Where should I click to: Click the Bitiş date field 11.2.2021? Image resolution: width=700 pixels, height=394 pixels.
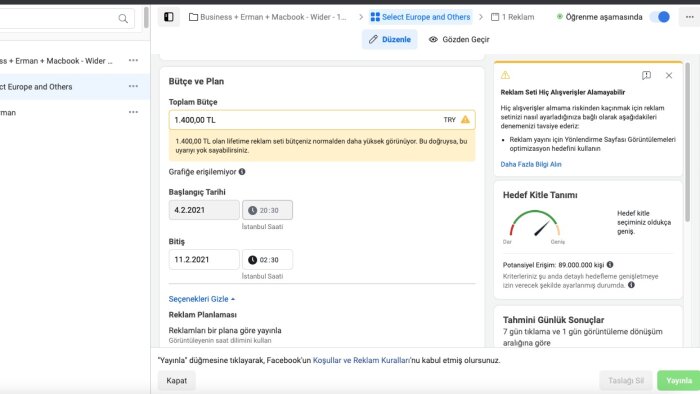(x=204, y=260)
